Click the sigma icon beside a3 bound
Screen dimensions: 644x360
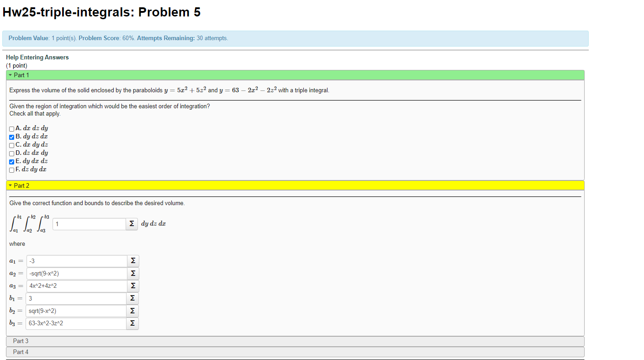(133, 286)
